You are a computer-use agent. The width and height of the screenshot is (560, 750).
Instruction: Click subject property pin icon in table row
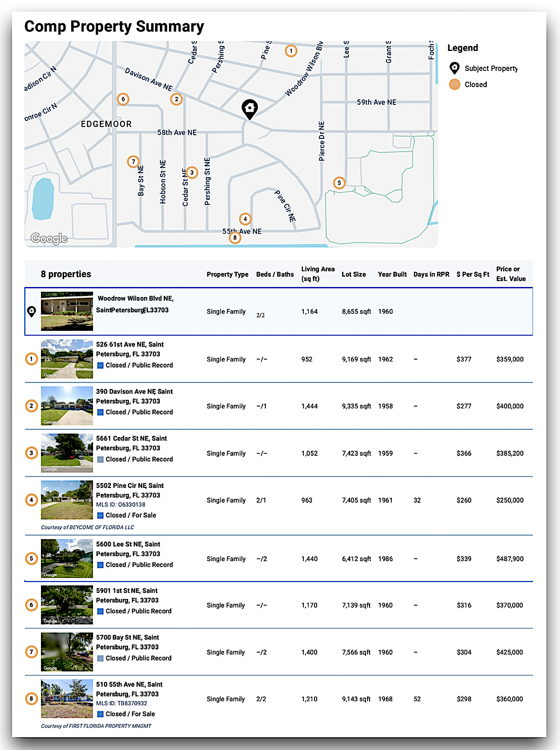pyautogui.click(x=31, y=311)
